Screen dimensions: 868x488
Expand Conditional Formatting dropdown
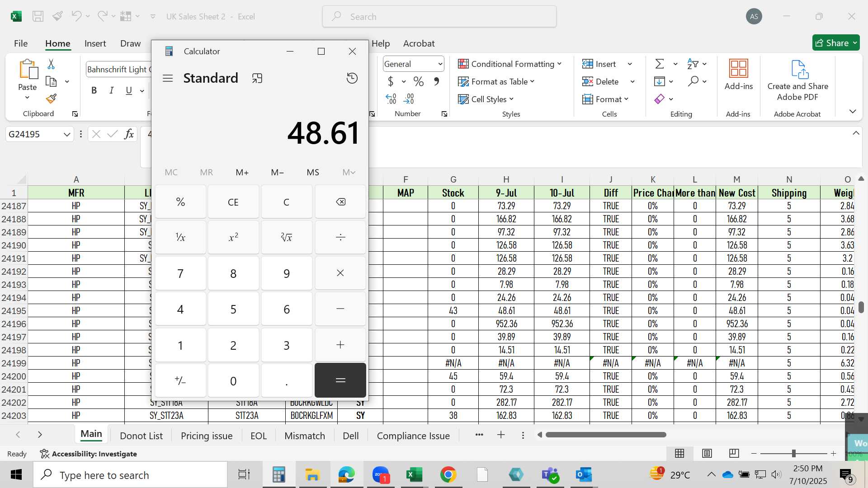point(560,64)
